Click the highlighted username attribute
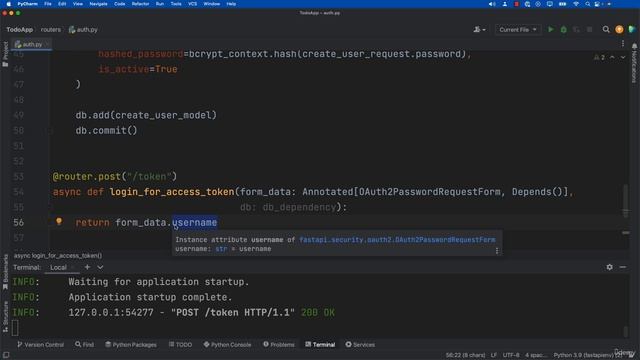640x360 pixels. tap(195, 223)
